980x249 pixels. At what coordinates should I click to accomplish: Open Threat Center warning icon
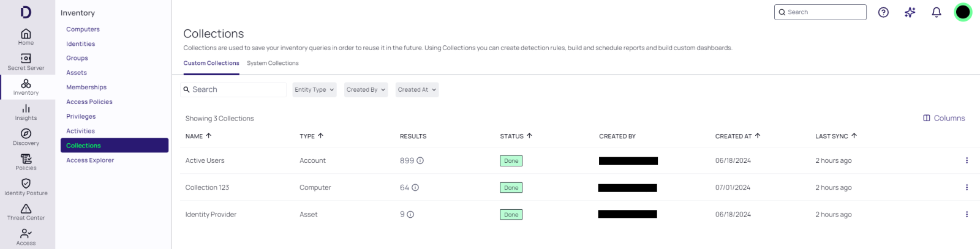click(26, 209)
